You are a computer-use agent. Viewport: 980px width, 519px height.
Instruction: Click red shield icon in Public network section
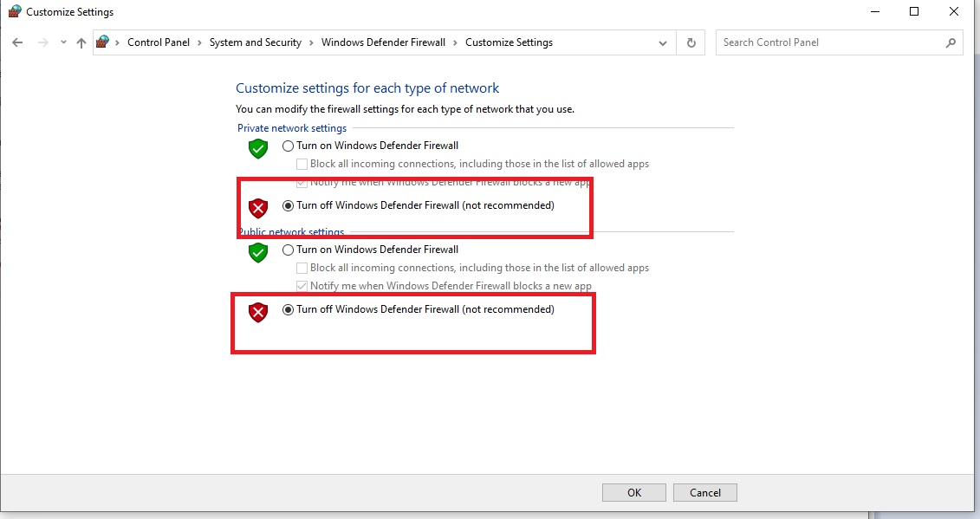click(258, 312)
